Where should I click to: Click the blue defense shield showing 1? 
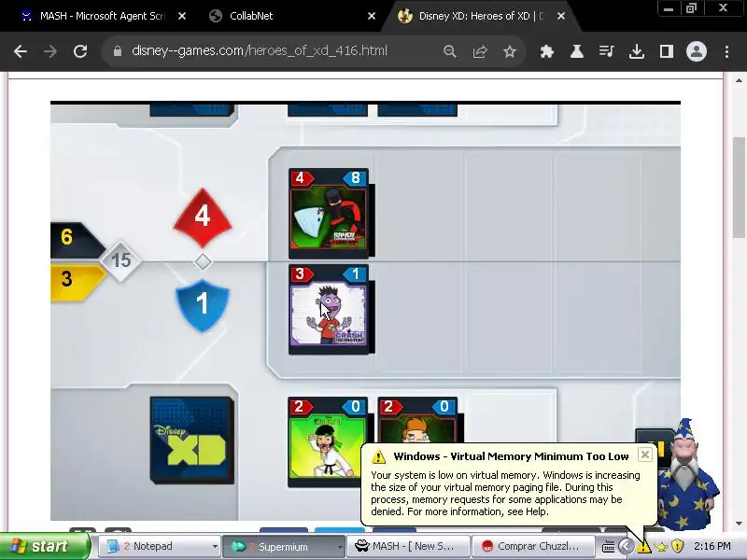click(x=203, y=305)
